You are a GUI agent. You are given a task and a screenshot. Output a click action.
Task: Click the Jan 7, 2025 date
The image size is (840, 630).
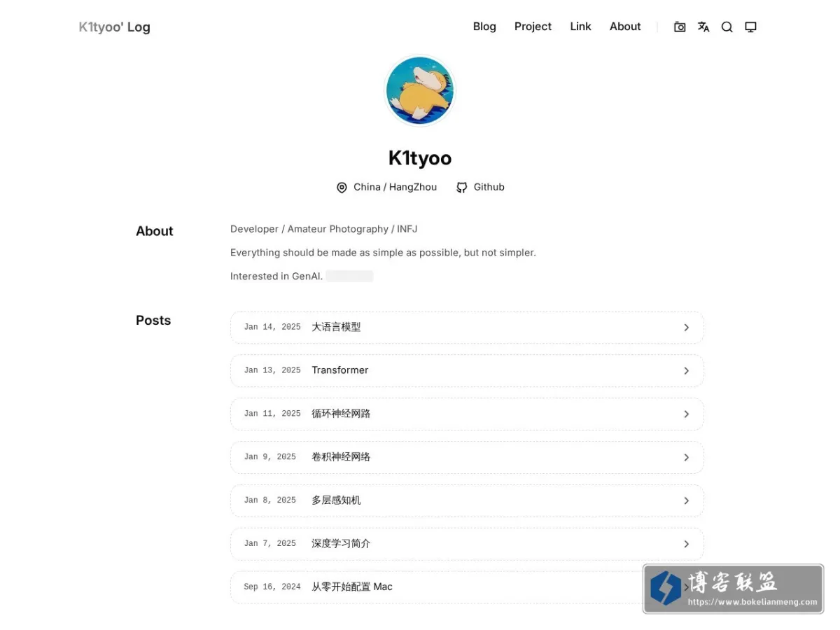coord(270,544)
